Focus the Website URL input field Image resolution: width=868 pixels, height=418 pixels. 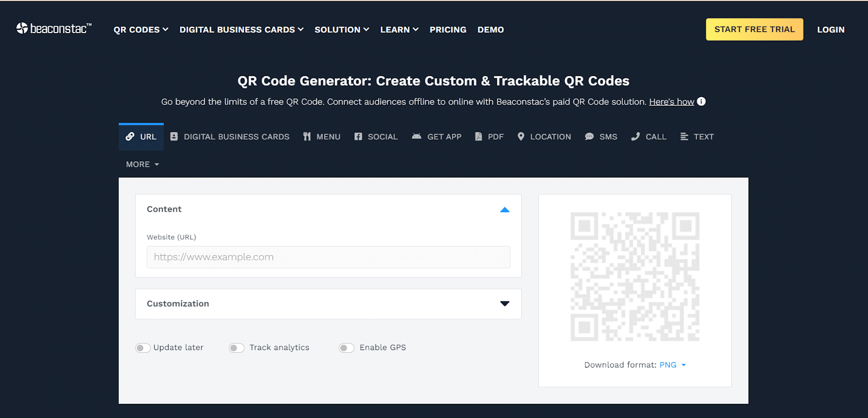point(328,257)
